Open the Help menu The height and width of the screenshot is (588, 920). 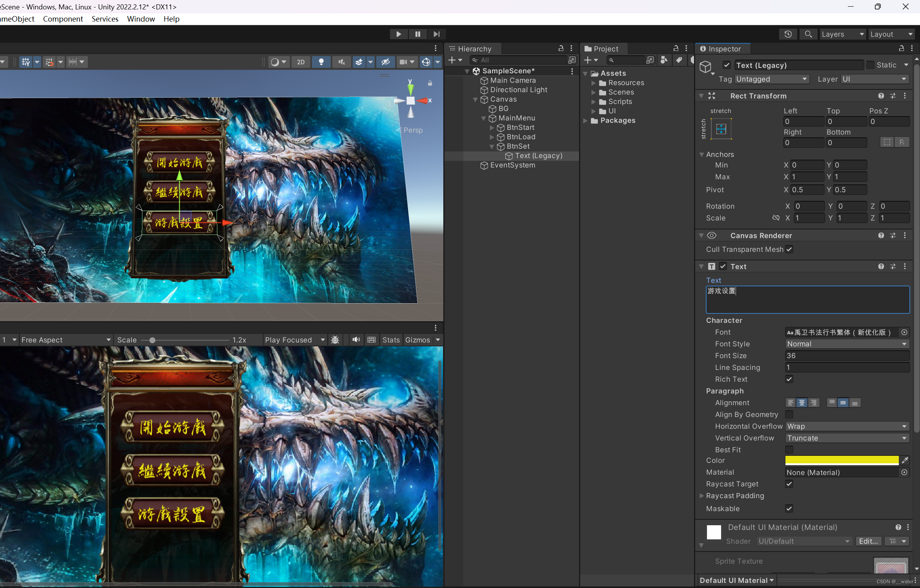click(171, 19)
